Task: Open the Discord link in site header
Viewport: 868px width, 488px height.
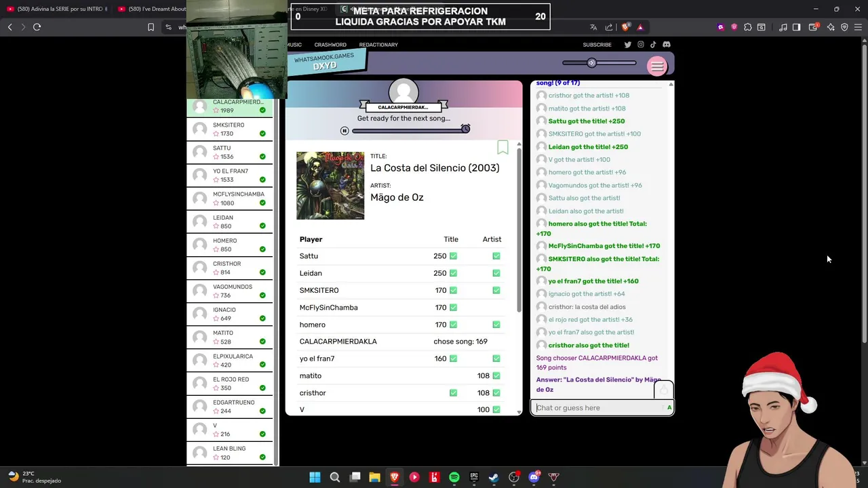Action: [x=667, y=45]
